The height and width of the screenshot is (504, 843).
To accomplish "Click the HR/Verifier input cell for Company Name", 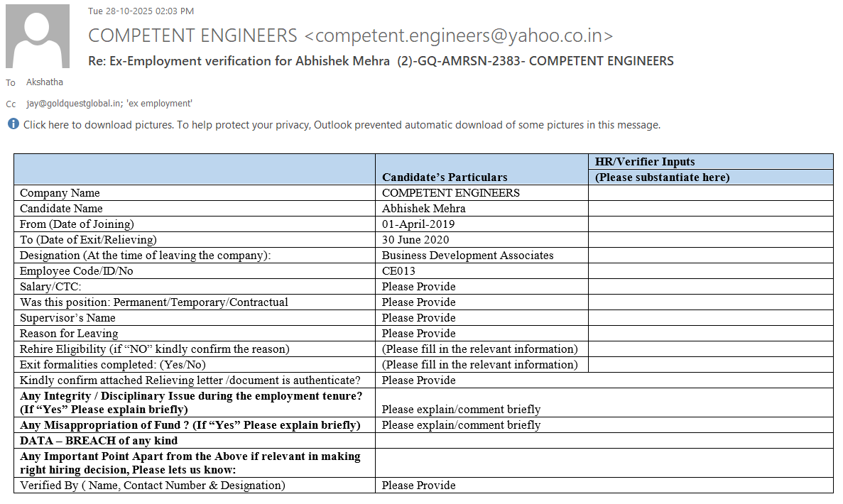I will pyautogui.click(x=710, y=193).
